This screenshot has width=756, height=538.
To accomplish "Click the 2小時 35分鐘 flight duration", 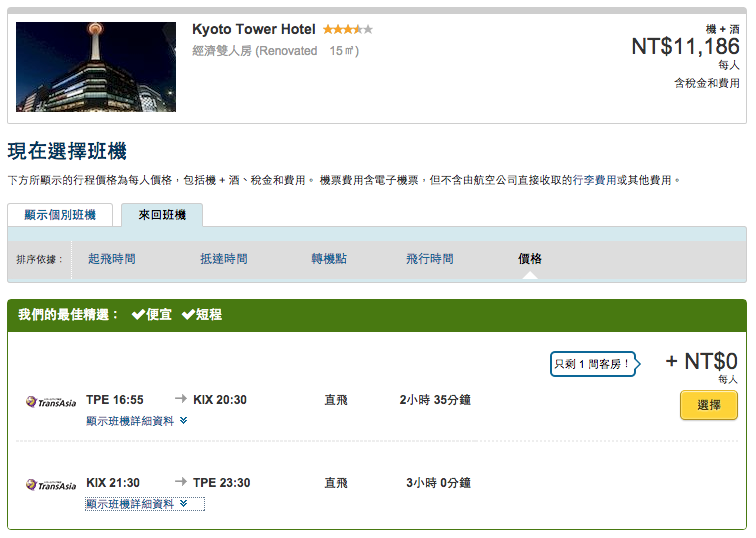I will [x=435, y=400].
